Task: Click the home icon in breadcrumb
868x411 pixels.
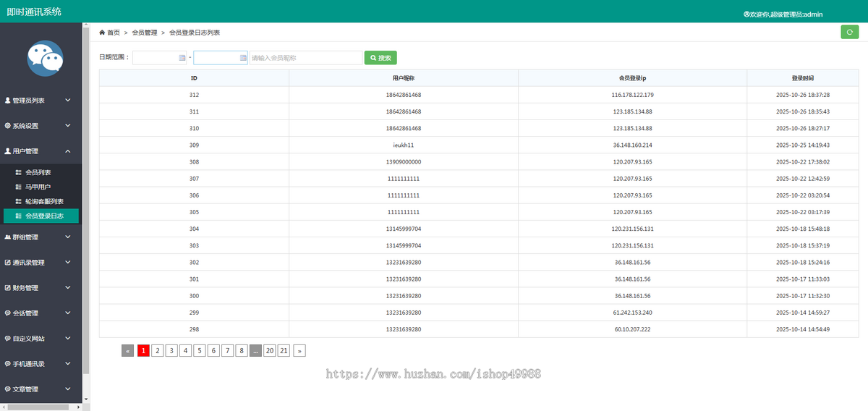Action: [102, 33]
